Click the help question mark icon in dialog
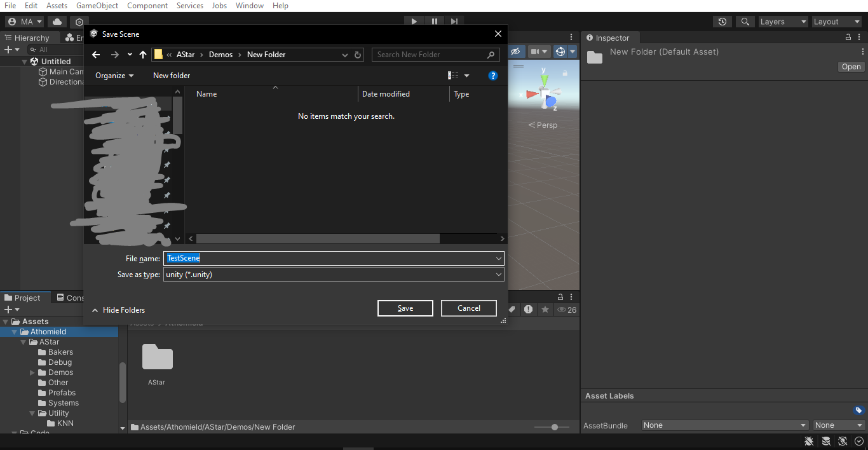Viewport: 868px width, 450px height. pyautogui.click(x=492, y=76)
